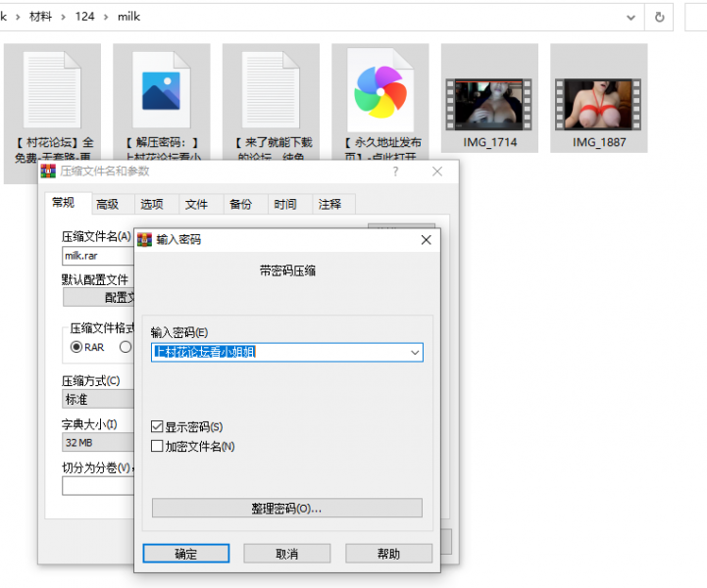Screen dimensions: 707x588
Task: Navigate to 124 in the breadcrumb
Action: 84,17
